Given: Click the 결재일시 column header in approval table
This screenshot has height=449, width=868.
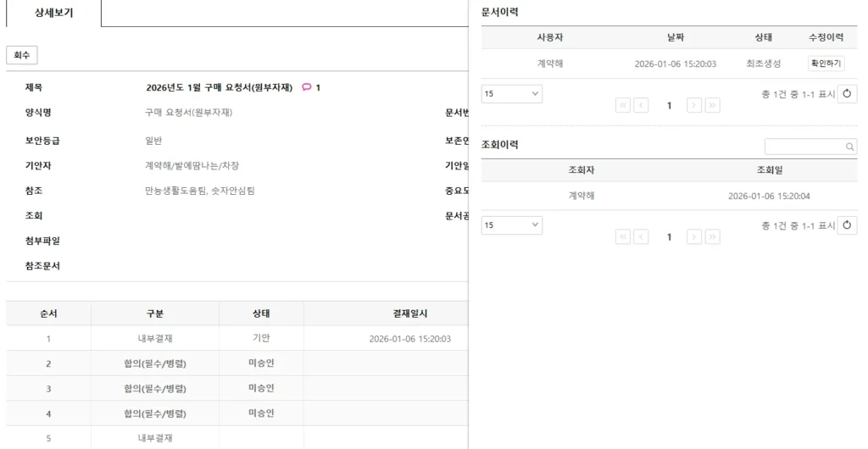Looking at the screenshot, I should (x=410, y=313).
